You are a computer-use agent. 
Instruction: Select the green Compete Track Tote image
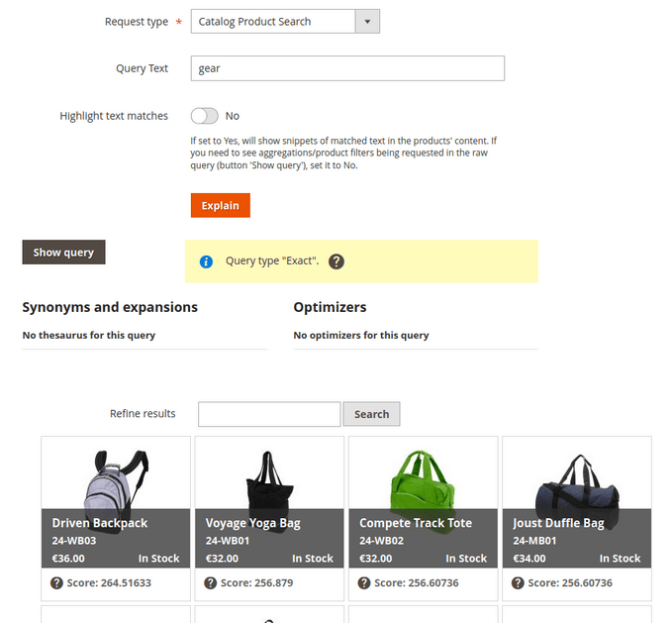(x=423, y=477)
